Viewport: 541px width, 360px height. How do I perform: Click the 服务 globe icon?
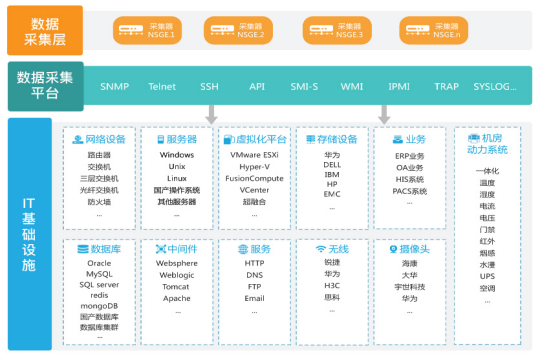tap(243, 249)
